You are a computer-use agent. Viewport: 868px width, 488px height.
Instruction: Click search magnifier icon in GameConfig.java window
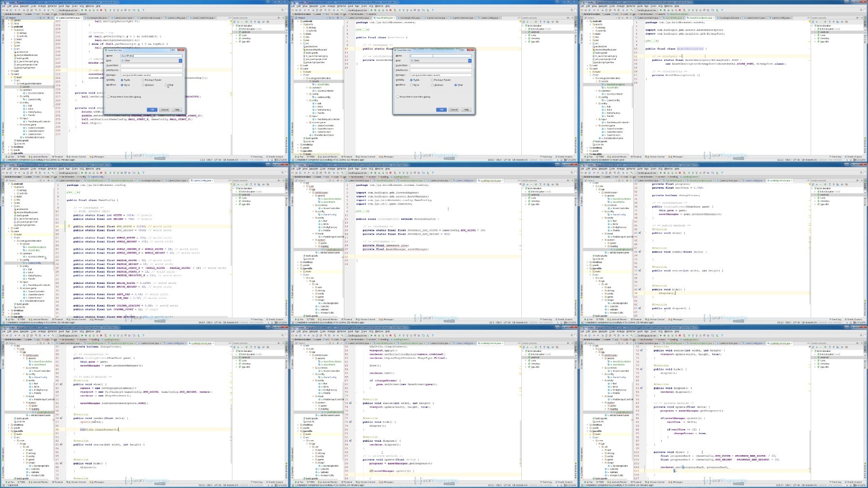click(283, 172)
